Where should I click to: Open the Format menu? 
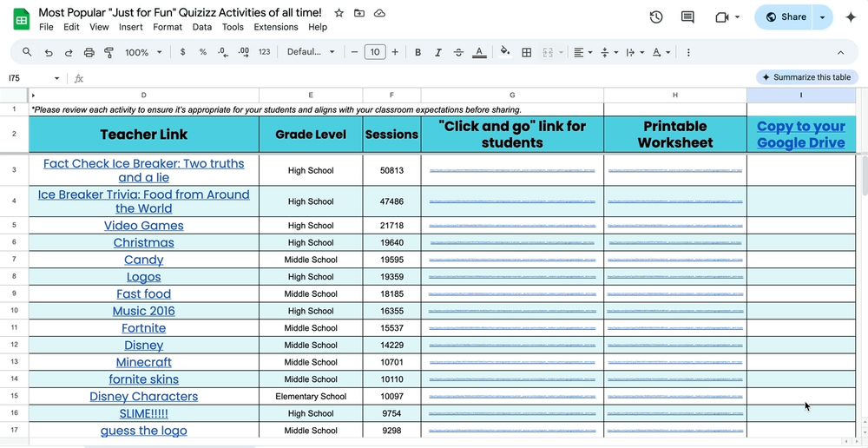pos(168,27)
